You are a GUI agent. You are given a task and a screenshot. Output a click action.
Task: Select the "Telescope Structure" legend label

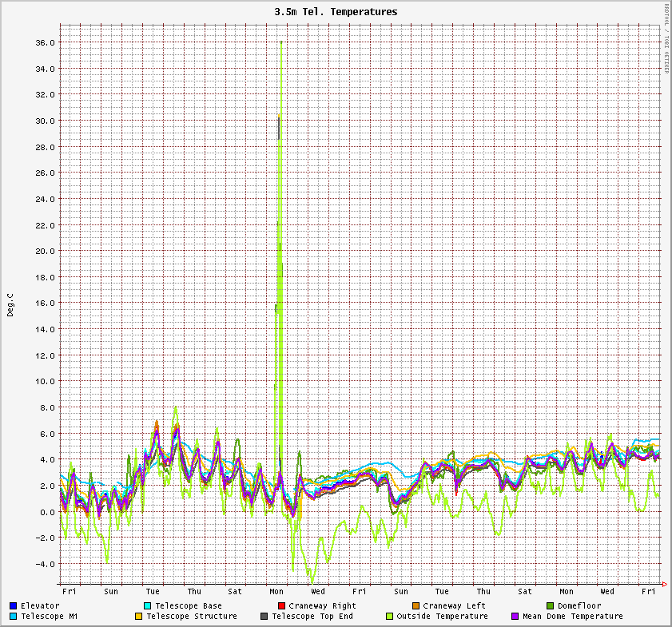tap(192, 617)
